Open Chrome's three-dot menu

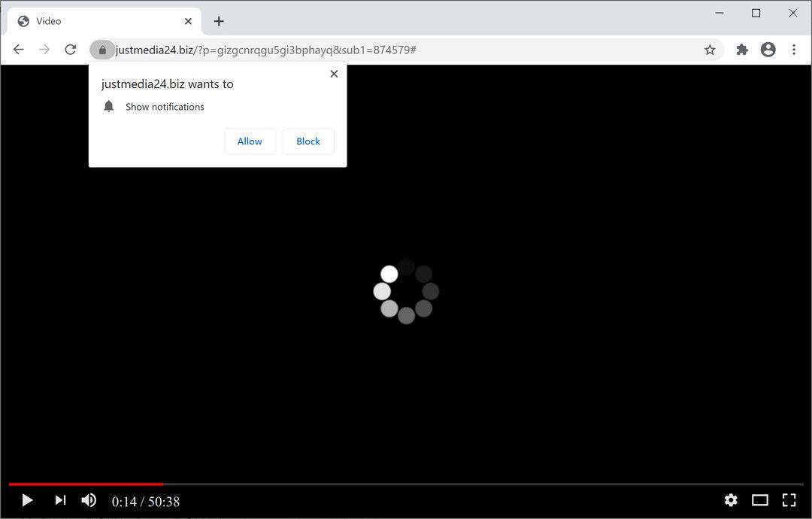[x=794, y=50]
